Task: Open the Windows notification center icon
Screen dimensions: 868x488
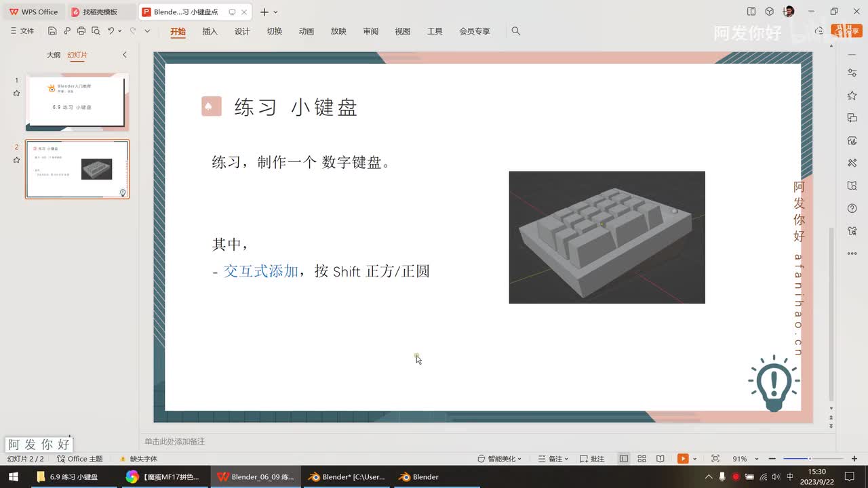Action: [849, 477]
